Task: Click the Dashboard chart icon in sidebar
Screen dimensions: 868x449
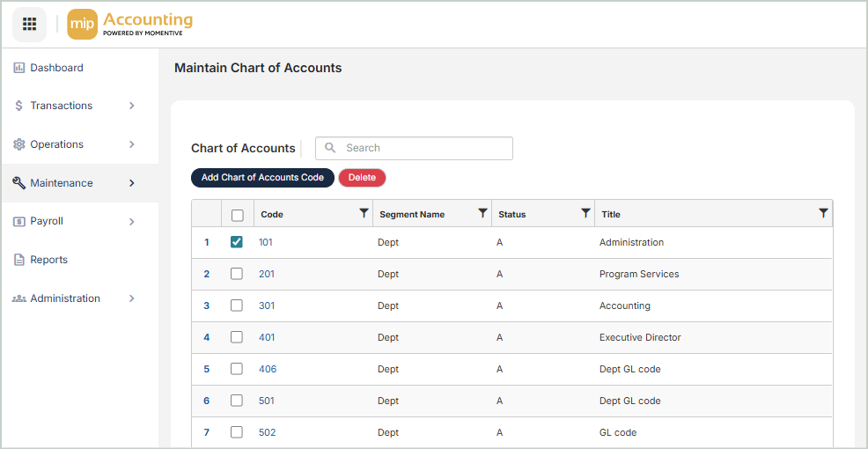Action: click(x=19, y=68)
